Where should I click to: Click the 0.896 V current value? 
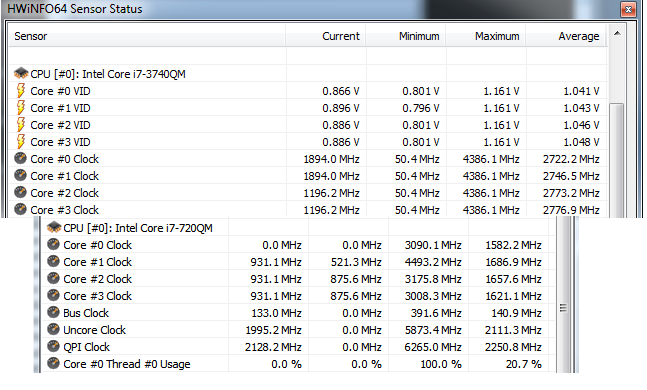coord(341,108)
